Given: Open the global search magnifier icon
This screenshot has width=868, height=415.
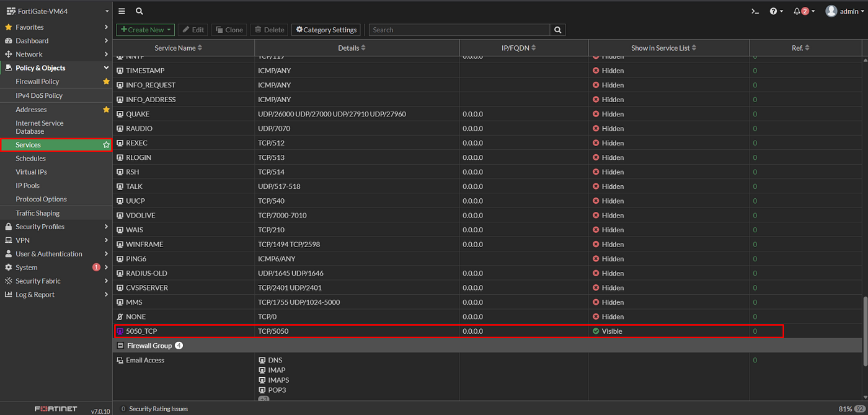Looking at the screenshot, I should 139,11.
